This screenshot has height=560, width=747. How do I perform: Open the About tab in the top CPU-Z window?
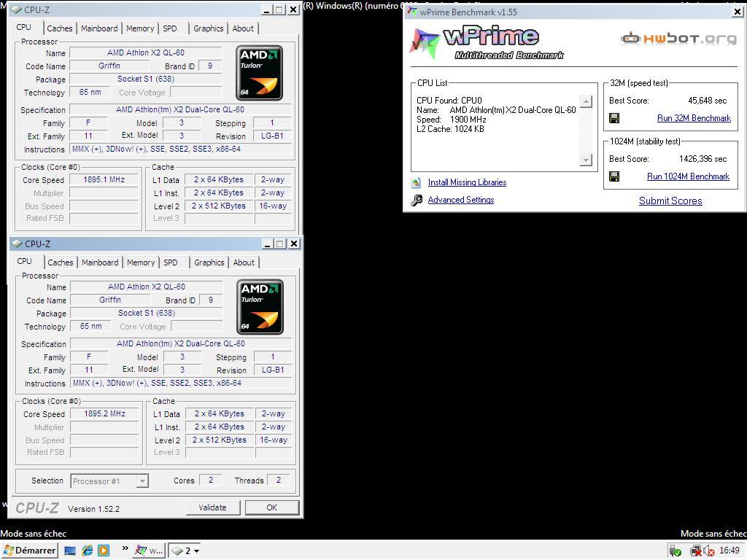pyautogui.click(x=243, y=28)
